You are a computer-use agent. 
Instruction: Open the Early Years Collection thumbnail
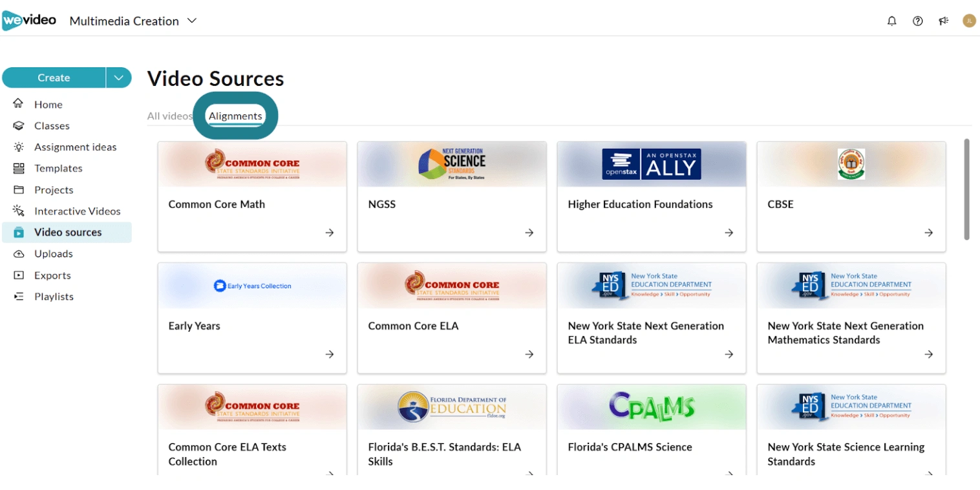coord(252,286)
